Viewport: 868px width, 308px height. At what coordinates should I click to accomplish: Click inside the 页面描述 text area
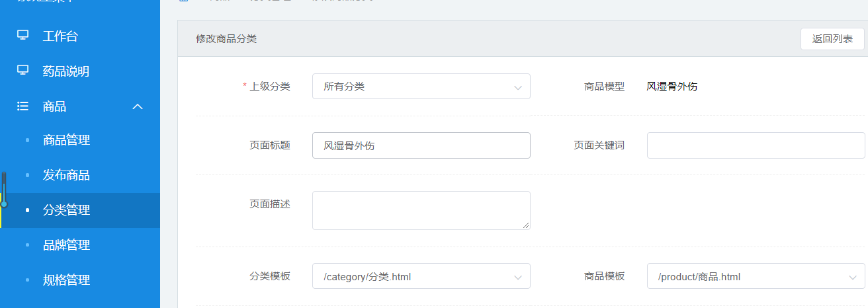pyautogui.click(x=421, y=210)
